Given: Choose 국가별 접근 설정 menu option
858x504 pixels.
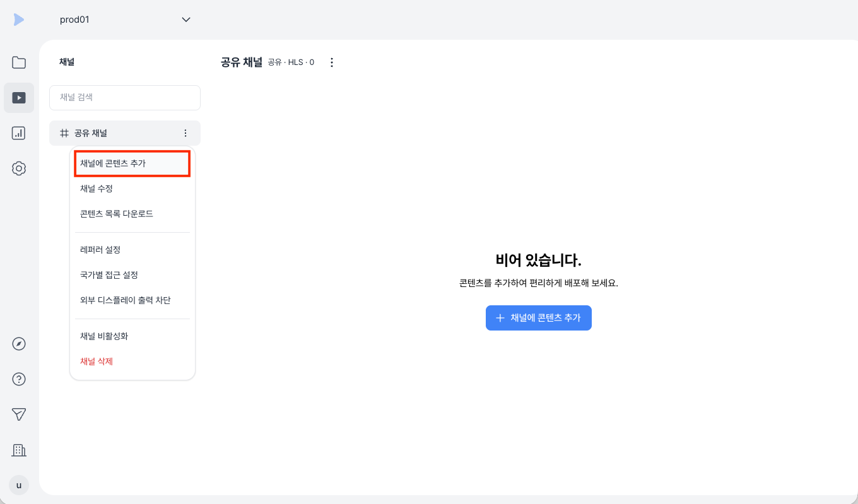Looking at the screenshot, I should pos(132,275).
